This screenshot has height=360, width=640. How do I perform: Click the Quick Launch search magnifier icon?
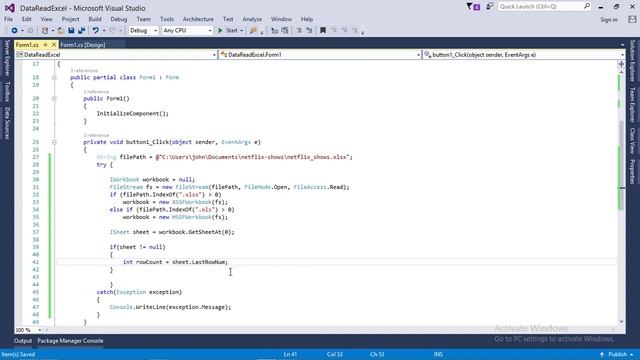(x=587, y=6)
